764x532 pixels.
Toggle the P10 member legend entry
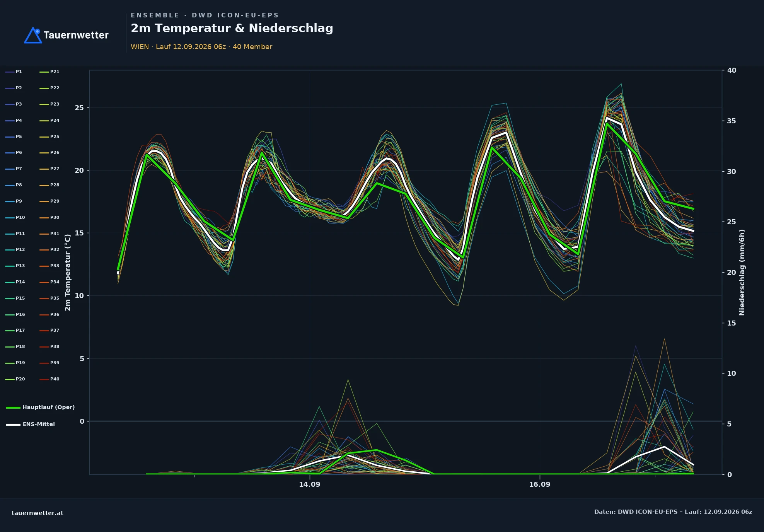(15, 218)
